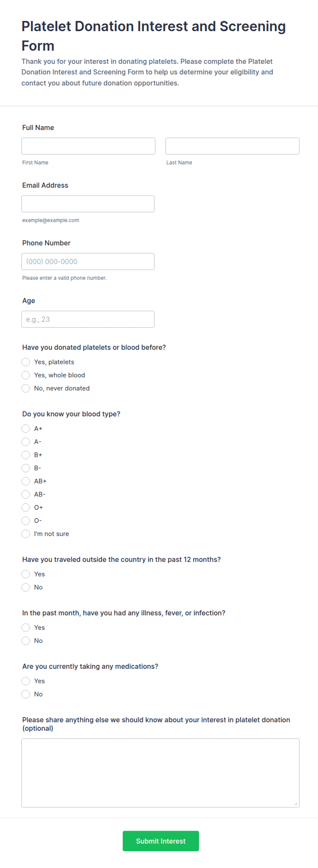Click the Phone Number field

click(x=88, y=261)
